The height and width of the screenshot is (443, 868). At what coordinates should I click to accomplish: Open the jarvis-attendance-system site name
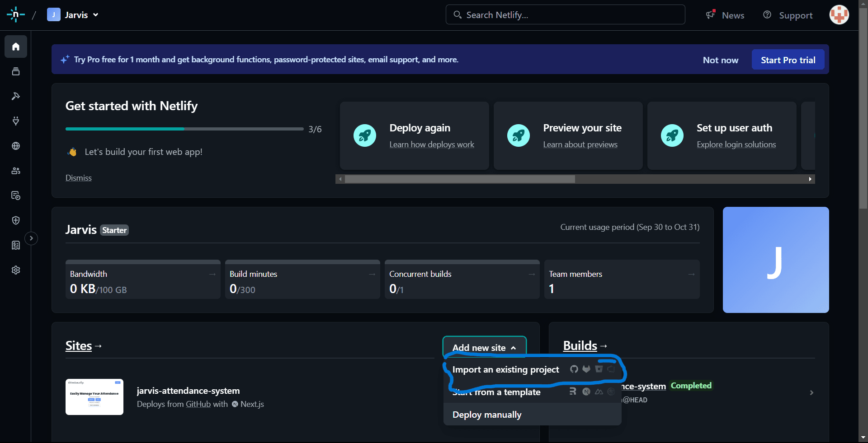(x=189, y=391)
